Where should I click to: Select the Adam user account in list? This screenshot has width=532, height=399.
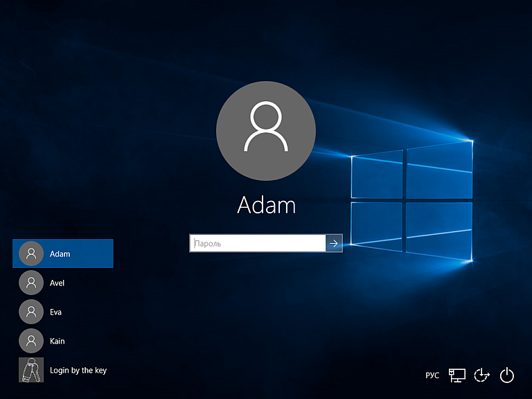coord(63,254)
